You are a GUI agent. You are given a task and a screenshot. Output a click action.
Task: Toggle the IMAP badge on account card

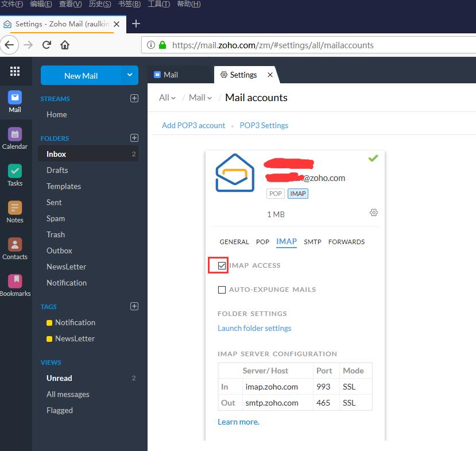coord(298,194)
